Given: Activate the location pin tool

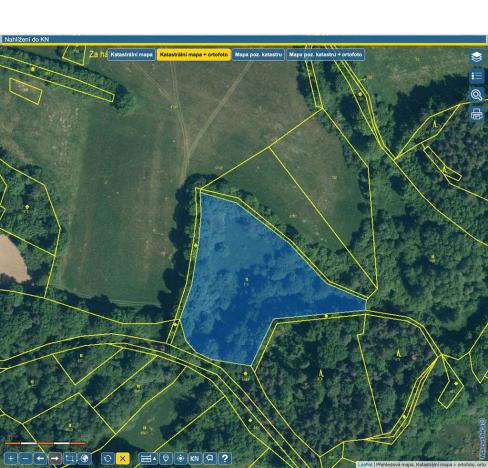Looking at the screenshot, I should click(x=166, y=459).
